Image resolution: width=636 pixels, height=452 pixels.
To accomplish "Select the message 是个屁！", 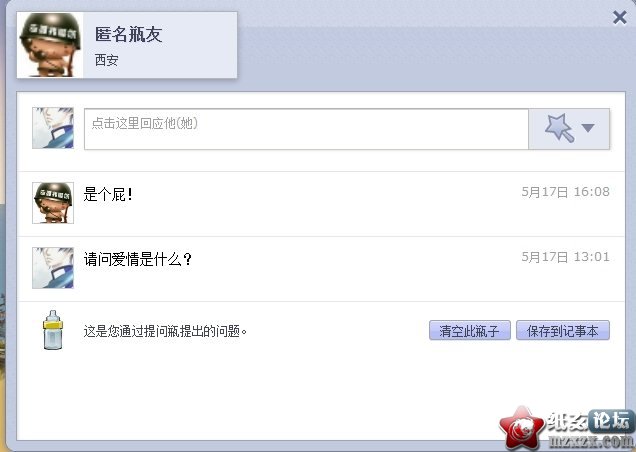I will 108,194.
